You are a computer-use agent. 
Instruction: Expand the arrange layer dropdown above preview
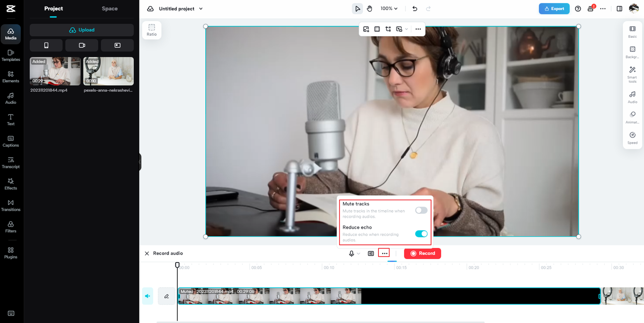point(406,29)
